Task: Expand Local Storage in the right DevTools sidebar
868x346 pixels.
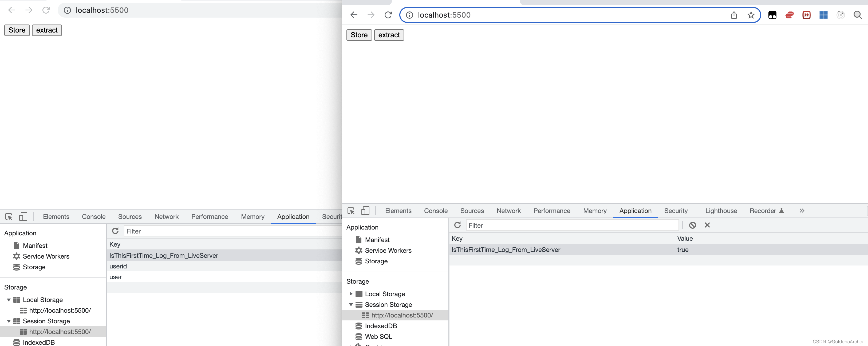Action: tap(351, 294)
